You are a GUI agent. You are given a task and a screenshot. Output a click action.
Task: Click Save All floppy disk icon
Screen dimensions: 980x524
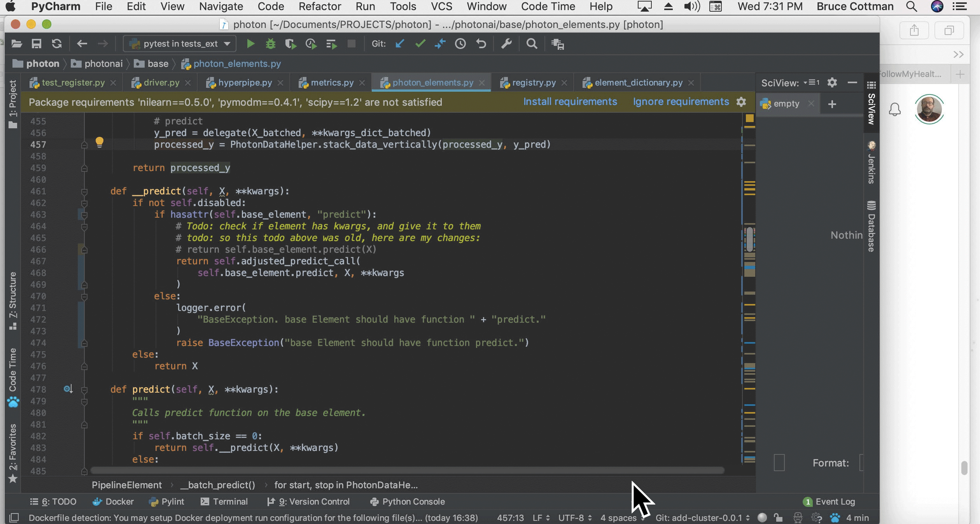tap(37, 44)
